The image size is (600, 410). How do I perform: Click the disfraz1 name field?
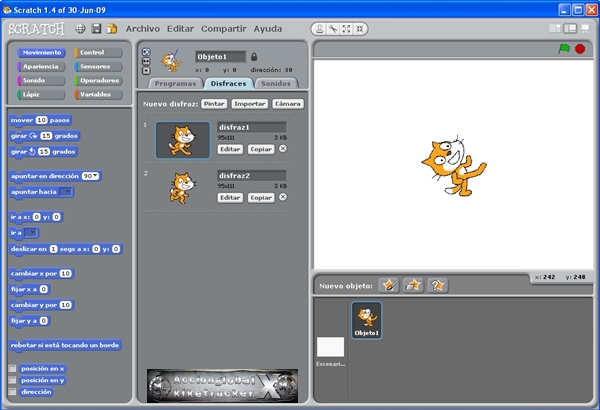[x=252, y=127]
